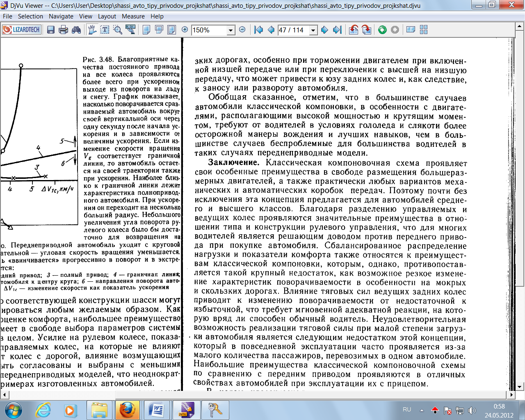Viewport: 525px width, 420px height.
Task: Click the bold word 'Заключение.' in the text
Action: (x=234, y=162)
